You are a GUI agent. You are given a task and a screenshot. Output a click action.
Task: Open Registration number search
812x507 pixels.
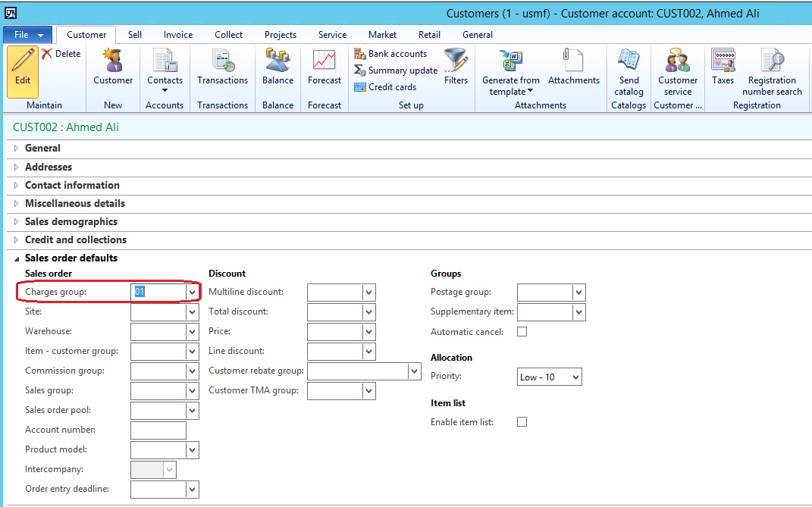tap(772, 72)
